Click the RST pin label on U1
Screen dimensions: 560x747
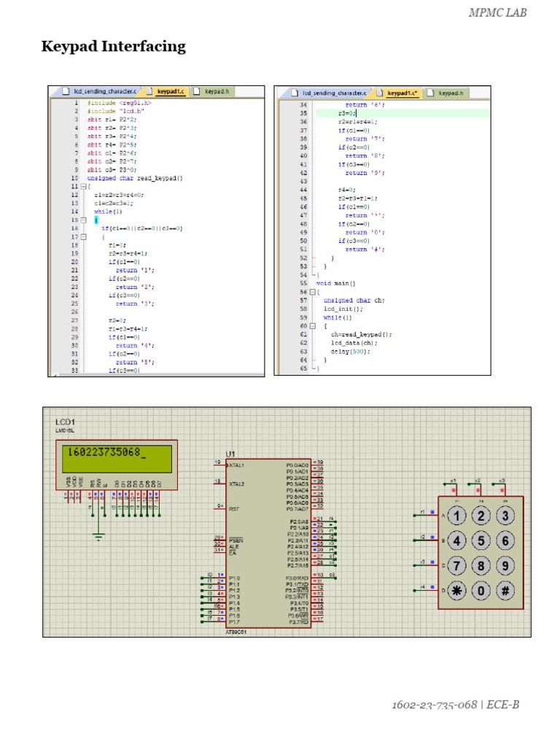click(234, 508)
